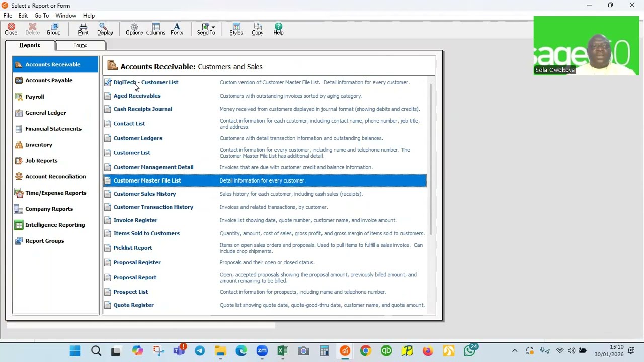Click the Inventory category icon
The height and width of the screenshot is (362, 644).
pos(19,145)
